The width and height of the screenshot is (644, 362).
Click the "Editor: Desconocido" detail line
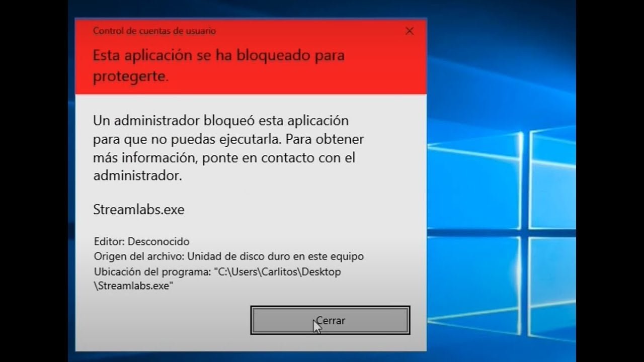coord(141,241)
